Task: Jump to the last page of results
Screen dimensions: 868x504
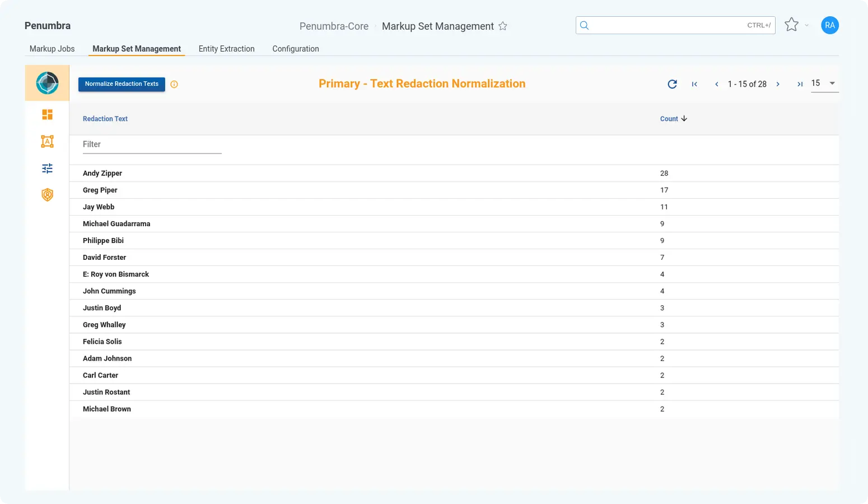Action: coord(800,84)
